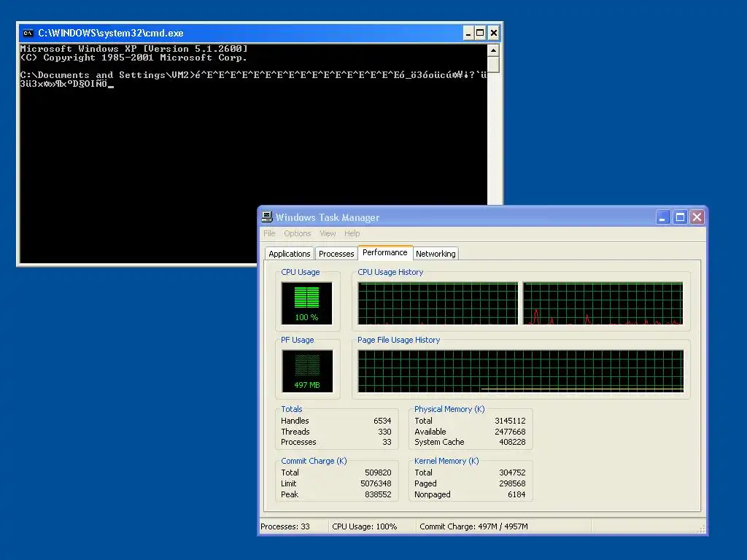Switch to the Applications tab
The image size is (747, 560).
click(289, 254)
